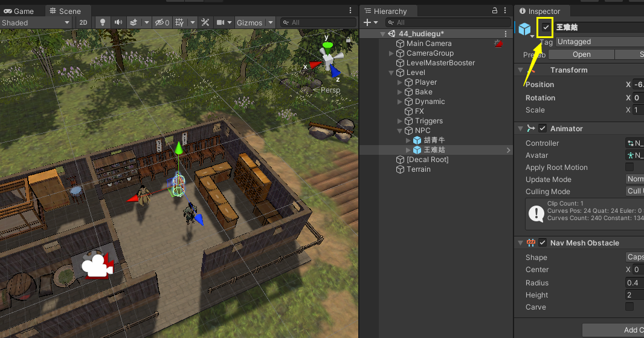Toggle scene effects layers icon
This screenshot has height=338, width=644.
(x=134, y=22)
